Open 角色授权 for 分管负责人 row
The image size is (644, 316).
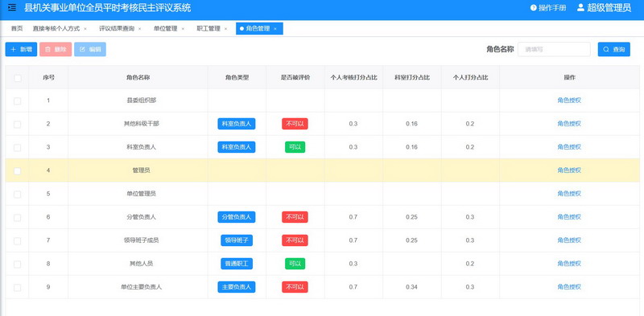569,217
